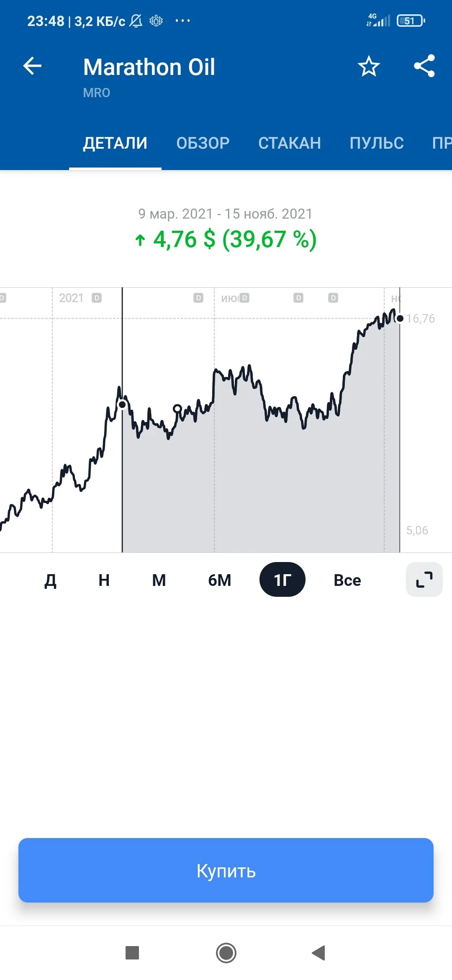The height and width of the screenshot is (980, 452).
Task: Switch to the ОБЗОР tab
Action: point(203,143)
